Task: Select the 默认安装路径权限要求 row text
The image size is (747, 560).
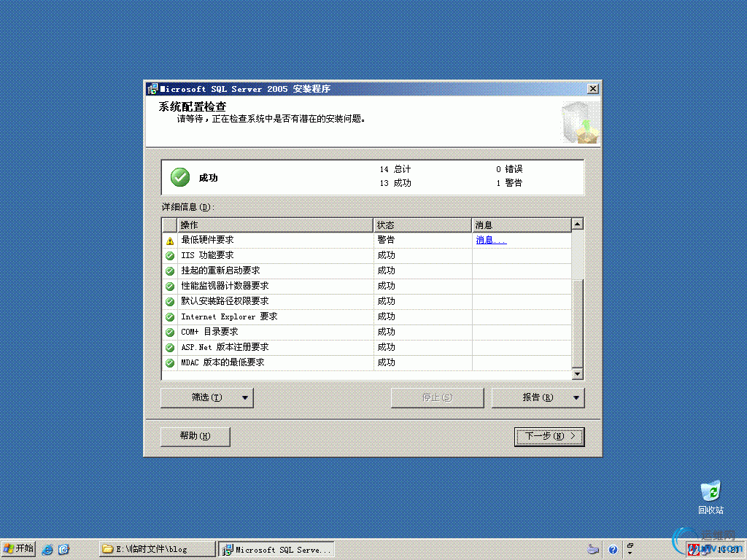Action: 225,301
